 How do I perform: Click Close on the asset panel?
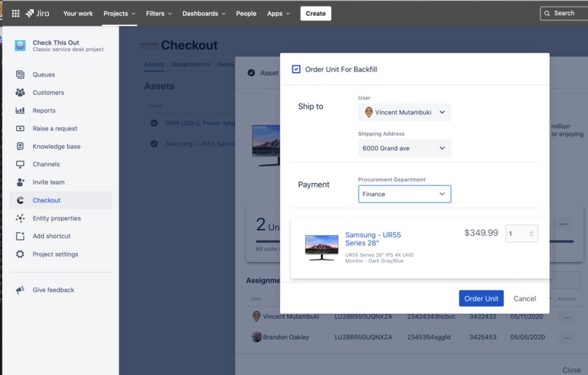click(x=571, y=370)
